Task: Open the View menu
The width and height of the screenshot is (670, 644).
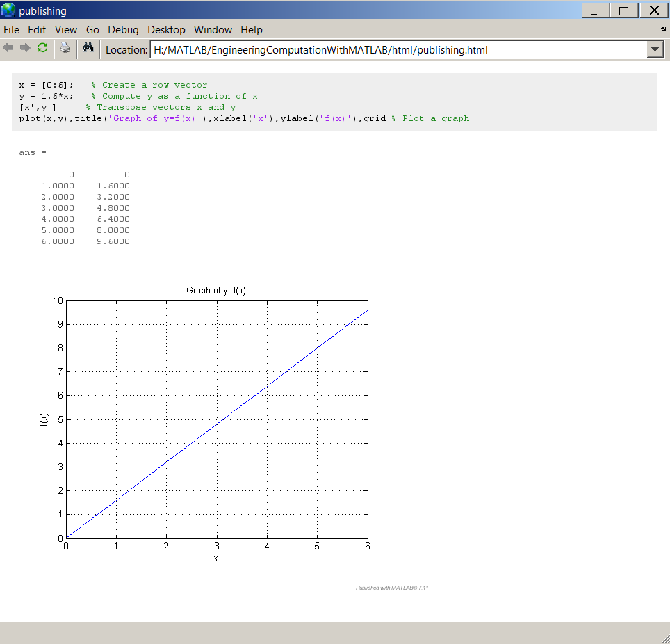Action: coord(66,30)
